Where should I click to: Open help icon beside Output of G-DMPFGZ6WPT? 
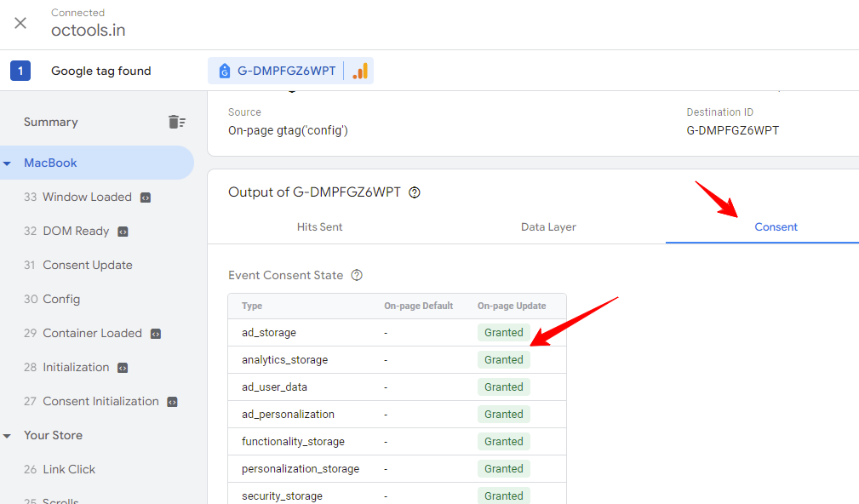click(x=415, y=192)
